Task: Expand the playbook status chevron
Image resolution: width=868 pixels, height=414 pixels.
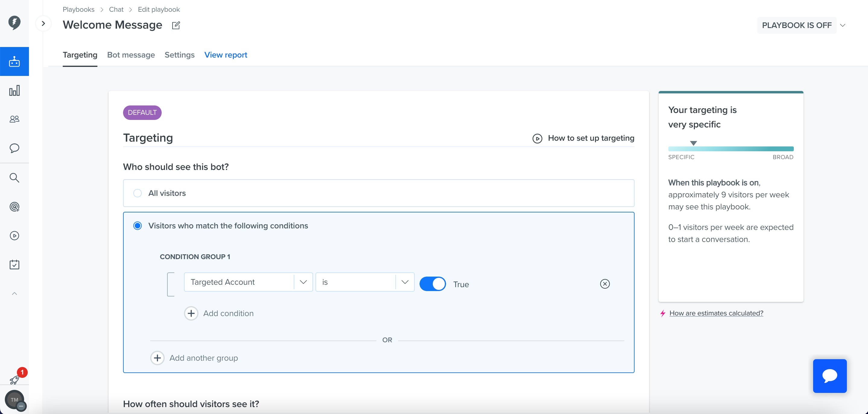Action: (843, 25)
